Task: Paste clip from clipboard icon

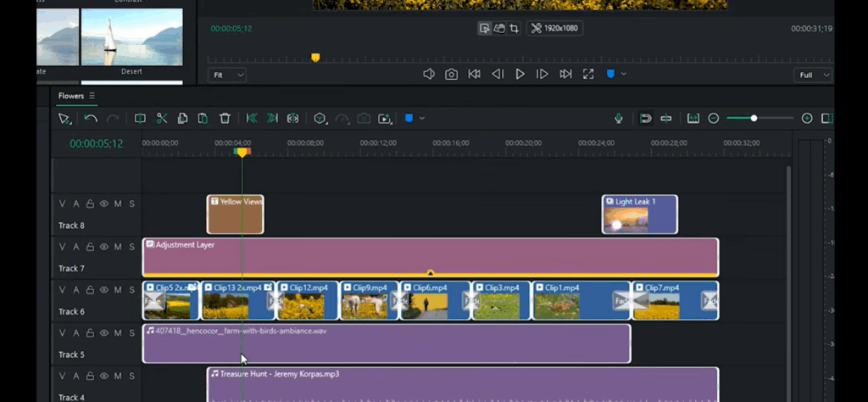Action: pyautogui.click(x=203, y=119)
